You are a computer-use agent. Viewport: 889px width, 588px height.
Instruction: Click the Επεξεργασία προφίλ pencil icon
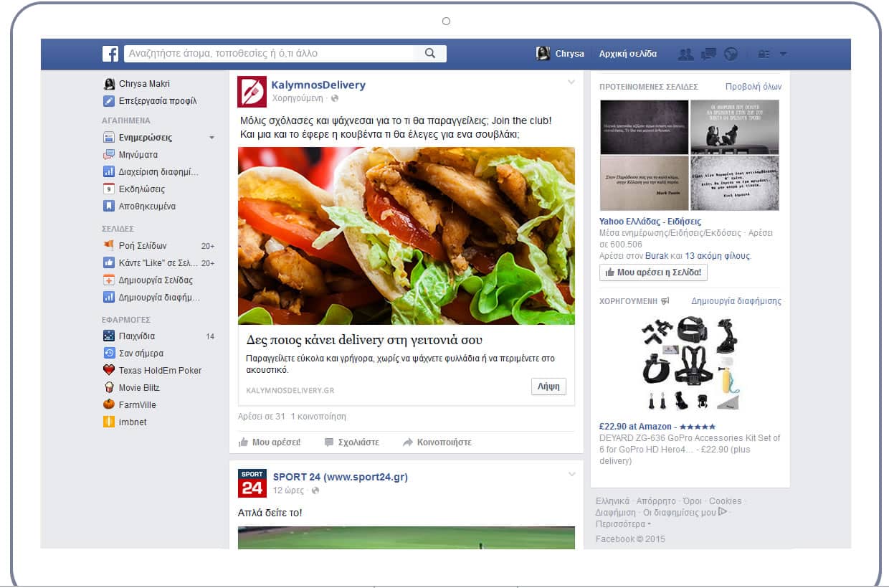point(109,101)
